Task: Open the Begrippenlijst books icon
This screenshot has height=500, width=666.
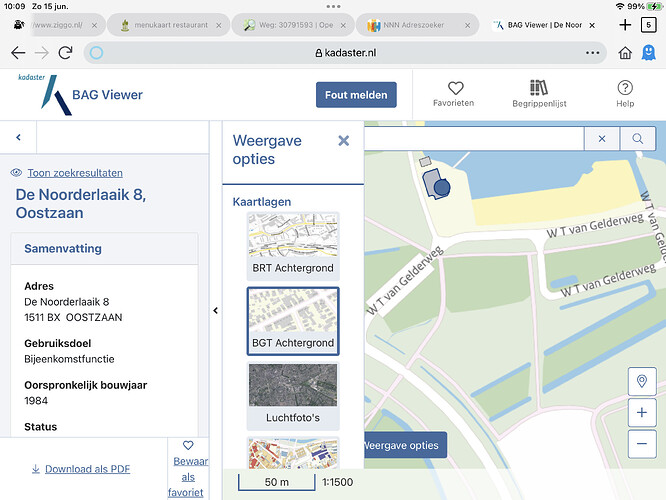Action: pos(539,94)
